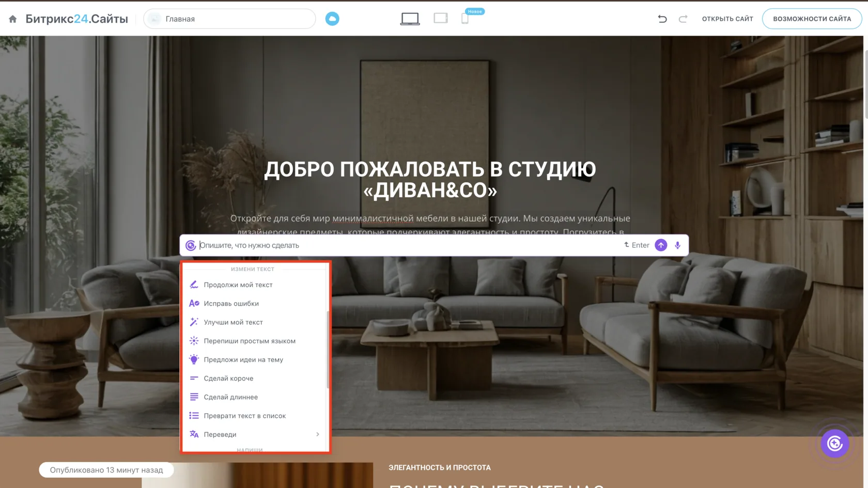Click the spellcheck icon for Исправь ошибки
The width and height of the screenshot is (868, 488).
(x=194, y=304)
